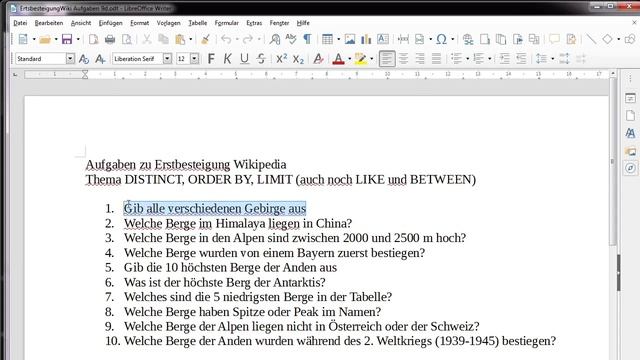Toggle formatting marks (pilcrow)
Image resolution: width=640 pixels, height=360 pixels.
pyautogui.click(x=307, y=39)
